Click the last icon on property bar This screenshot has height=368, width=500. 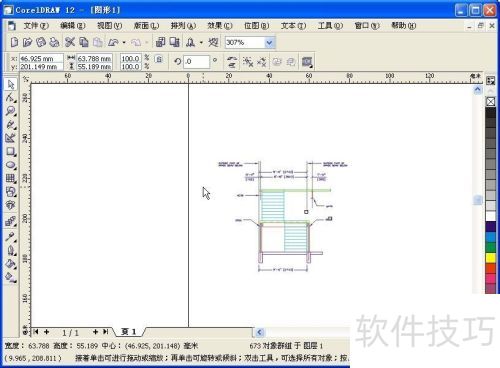tap(307, 62)
